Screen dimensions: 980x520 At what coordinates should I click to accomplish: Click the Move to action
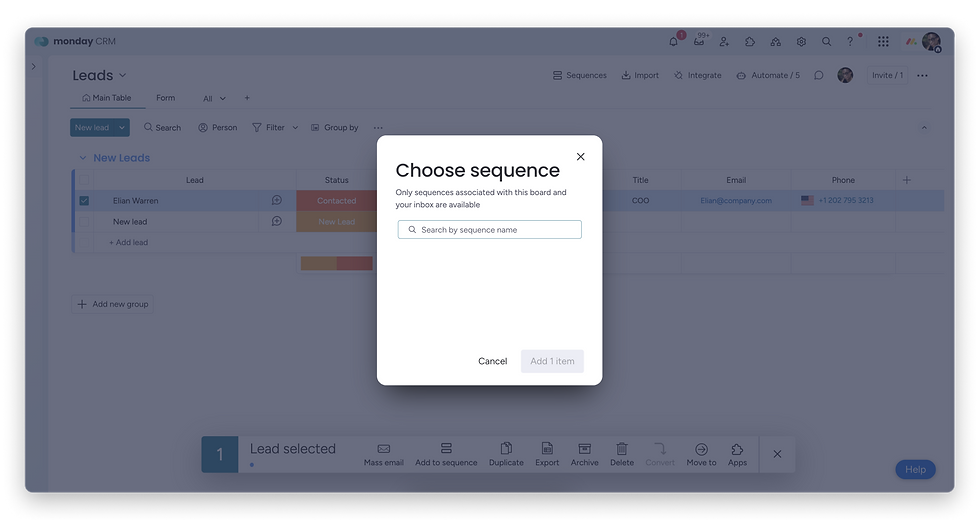(x=701, y=454)
